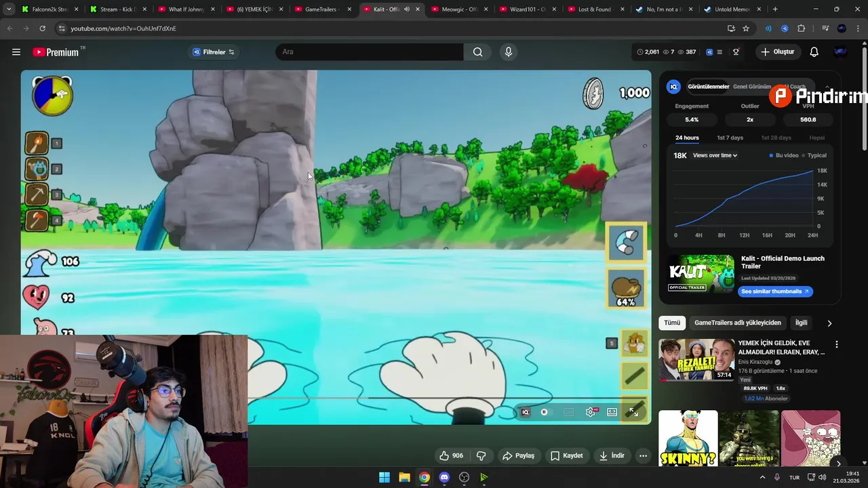This screenshot has height=488, width=868.
Task: Open the YEMEK İÇİN GELDİK video thumbnail
Action: [696, 360]
